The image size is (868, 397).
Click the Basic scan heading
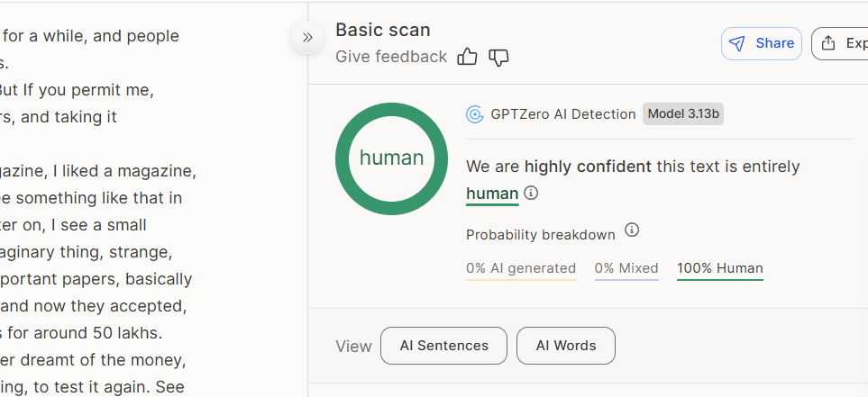[x=383, y=30]
